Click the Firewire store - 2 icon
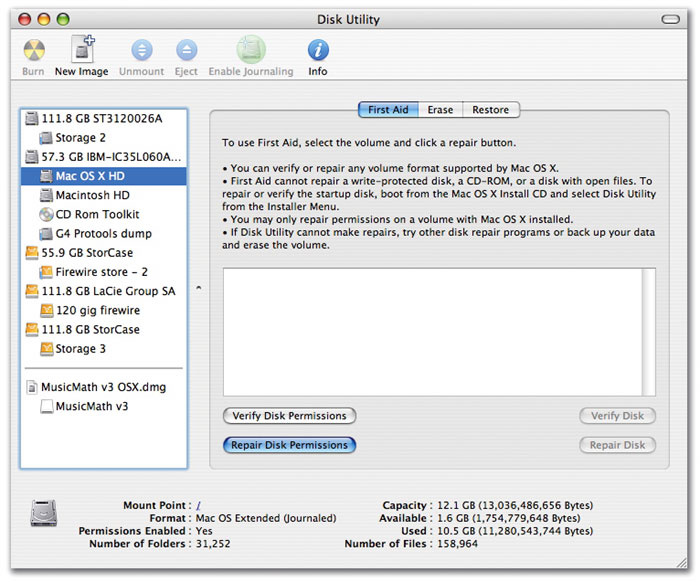 [x=46, y=272]
